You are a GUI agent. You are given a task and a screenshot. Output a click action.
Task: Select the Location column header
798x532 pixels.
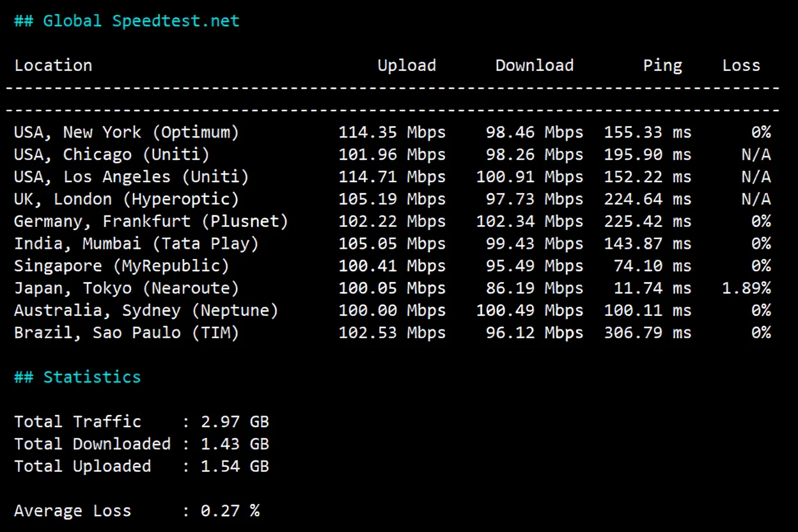(x=53, y=65)
